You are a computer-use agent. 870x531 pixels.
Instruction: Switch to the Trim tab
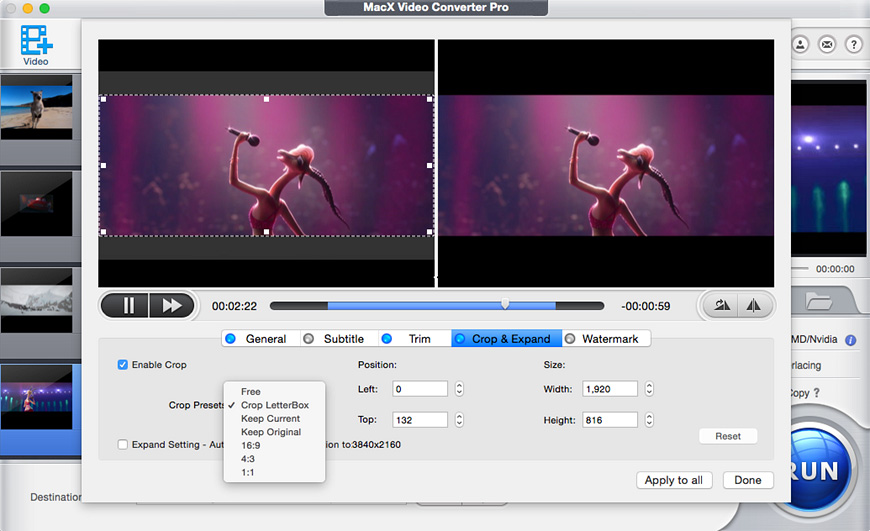tap(414, 338)
